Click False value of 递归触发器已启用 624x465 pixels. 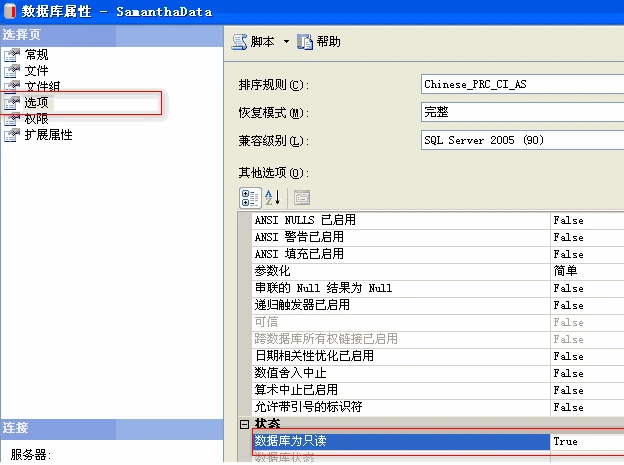[x=568, y=305]
